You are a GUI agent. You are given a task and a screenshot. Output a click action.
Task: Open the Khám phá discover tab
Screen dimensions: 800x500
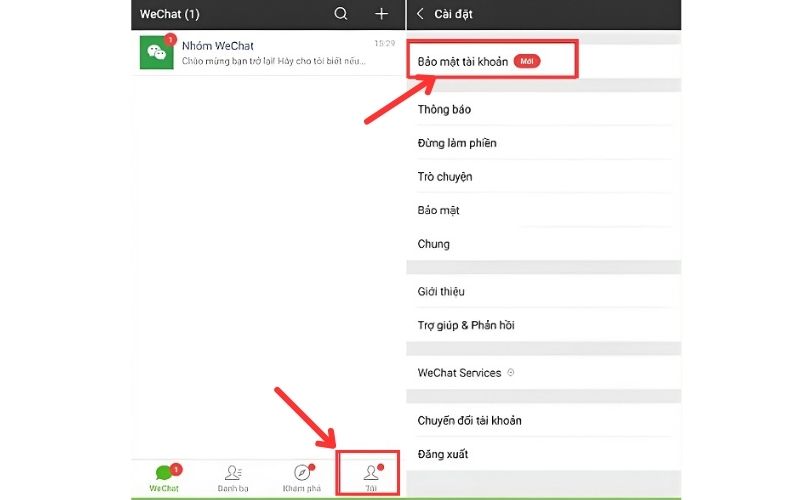point(300,477)
